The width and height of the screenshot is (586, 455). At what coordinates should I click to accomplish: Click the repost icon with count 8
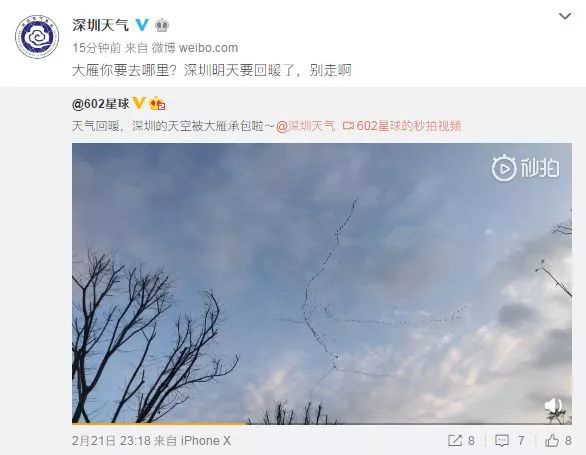[x=455, y=440]
